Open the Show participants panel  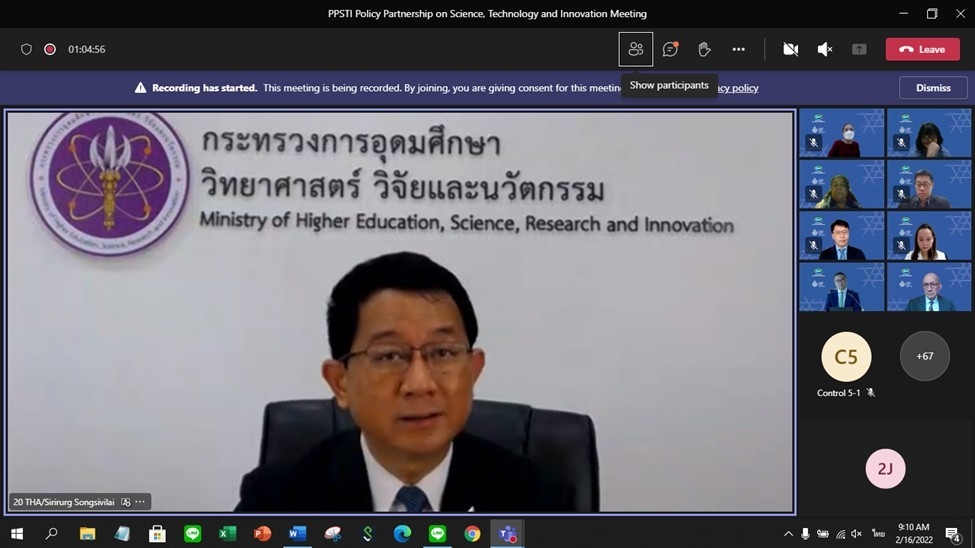pos(636,49)
